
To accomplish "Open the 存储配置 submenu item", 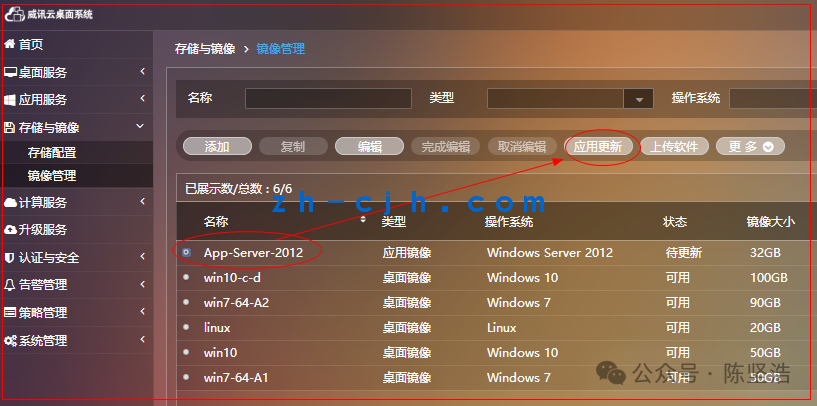I will click(x=52, y=153).
